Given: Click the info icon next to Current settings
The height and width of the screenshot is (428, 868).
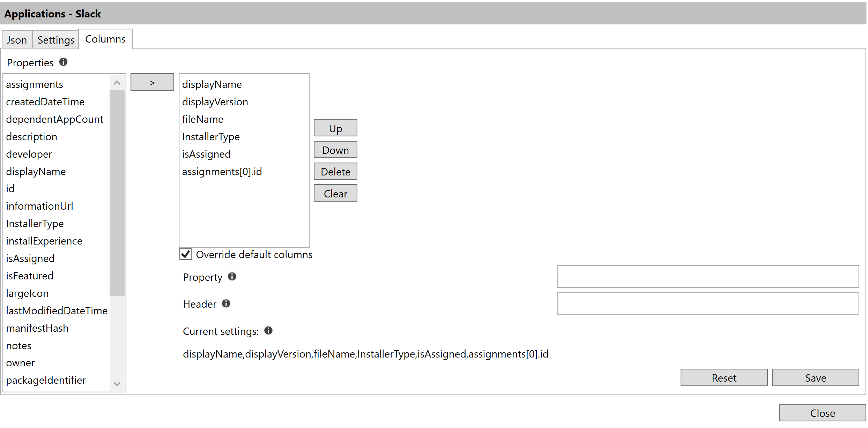Looking at the screenshot, I should tap(268, 330).
